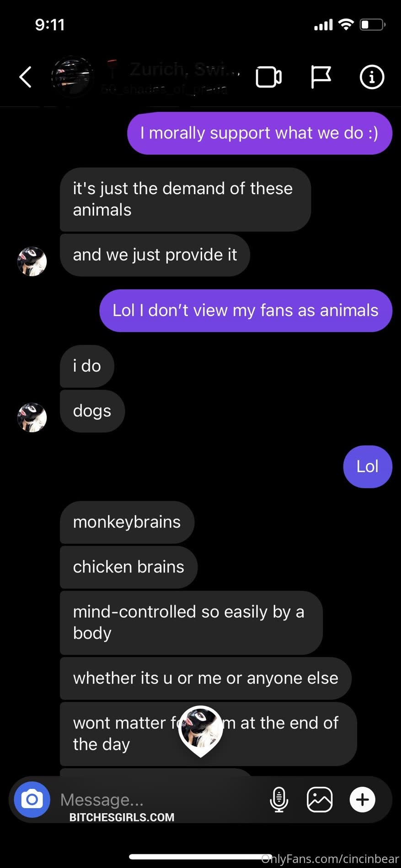Tap the 'monkeybrains' message bubble
The height and width of the screenshot is (868, 401).
point(127,522)
